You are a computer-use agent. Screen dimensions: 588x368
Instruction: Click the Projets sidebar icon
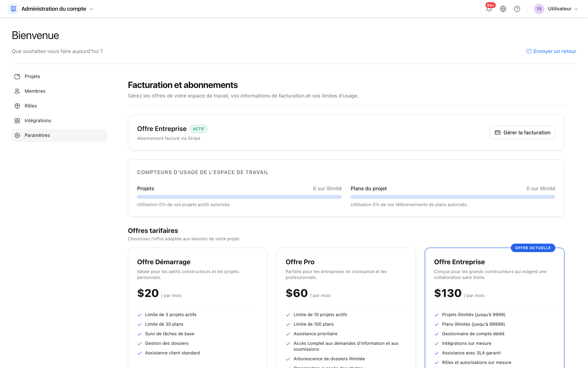click(x=17, y=76)
